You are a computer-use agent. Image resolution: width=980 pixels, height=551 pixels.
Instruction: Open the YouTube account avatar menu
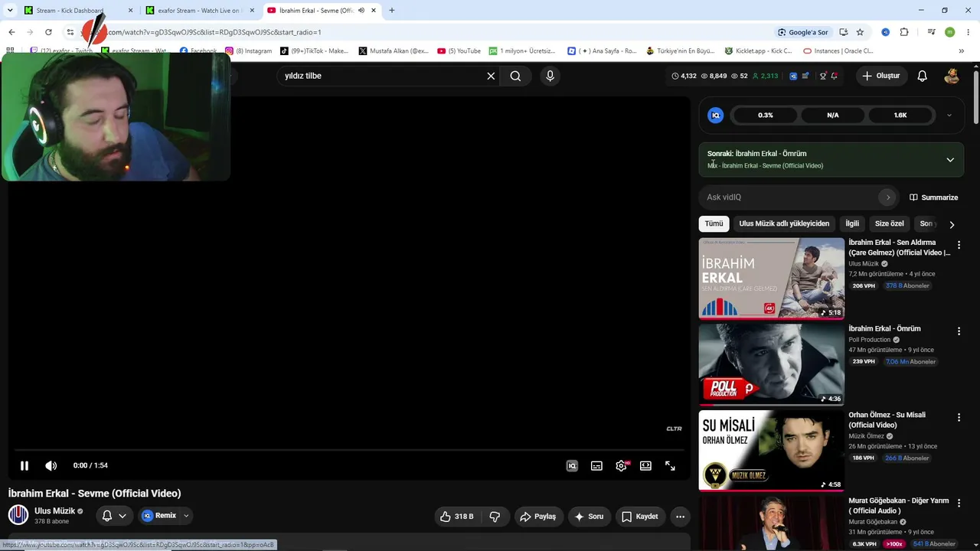coord(952,76)
